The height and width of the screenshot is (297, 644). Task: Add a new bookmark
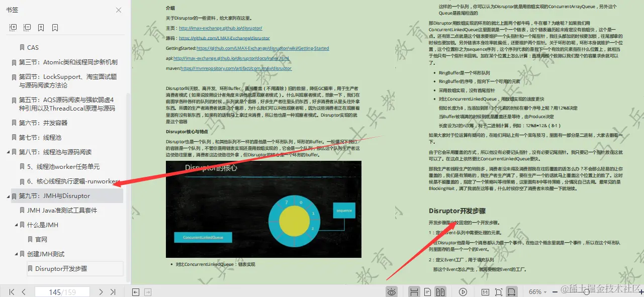(41, 27)
